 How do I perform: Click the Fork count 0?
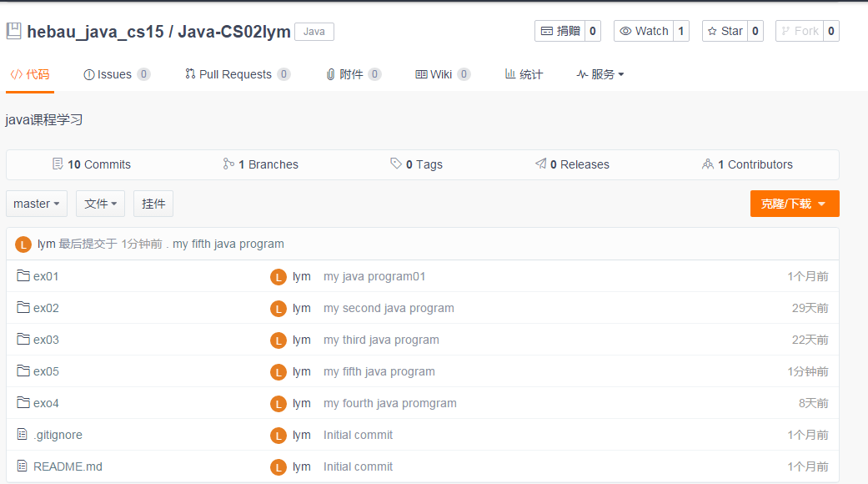click(831, 31)
